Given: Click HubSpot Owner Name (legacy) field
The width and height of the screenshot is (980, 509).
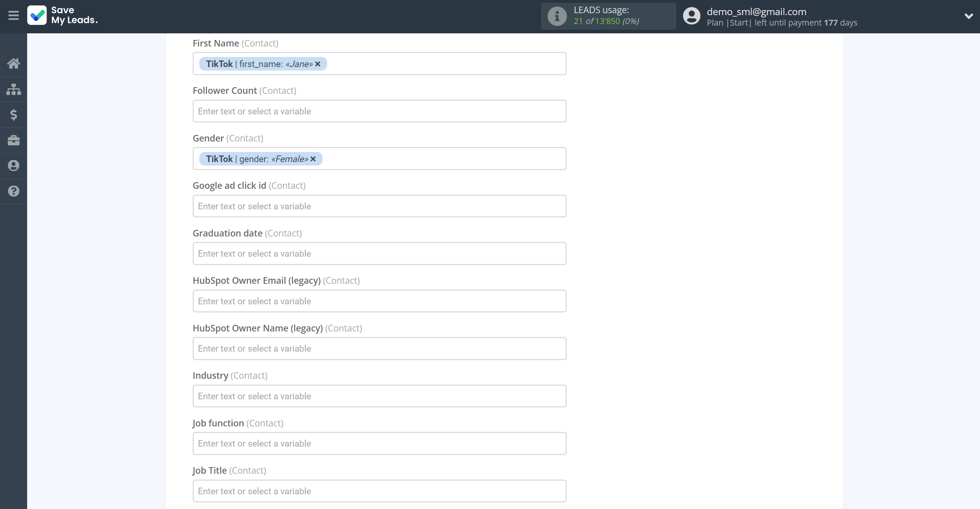Looking at the screenshot, I should tap(380, 349).
